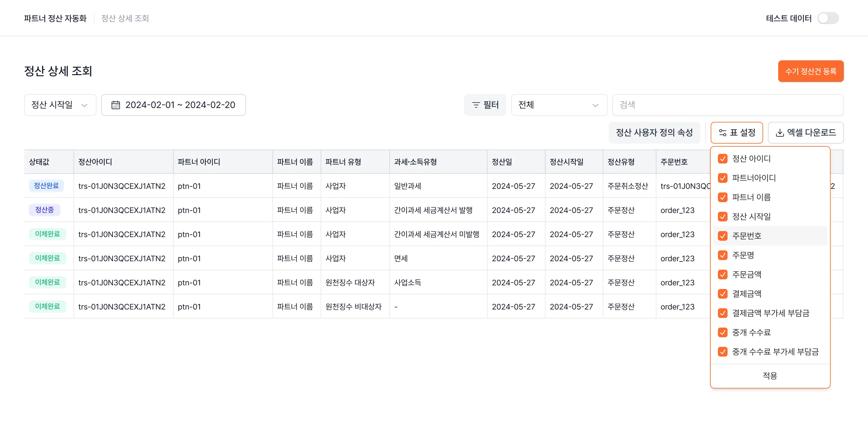Click the filter funnel icon
This screenshot has height=422, width=868.
tap(476, 105)
